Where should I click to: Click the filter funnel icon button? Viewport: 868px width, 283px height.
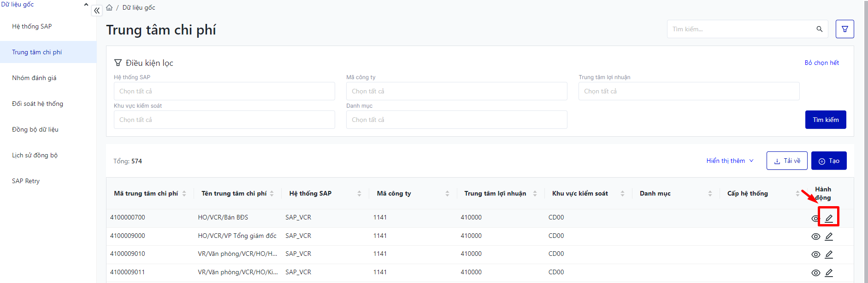pos(844,29)
